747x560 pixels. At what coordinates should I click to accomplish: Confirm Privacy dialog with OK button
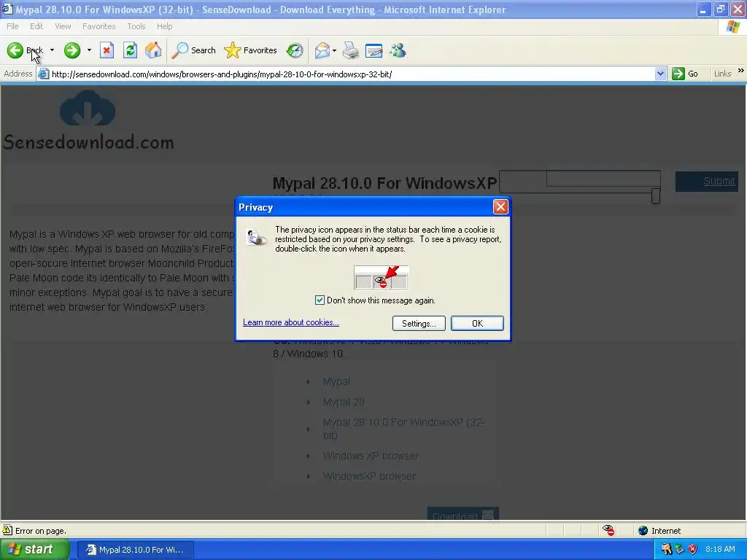[x=477, y=323]
